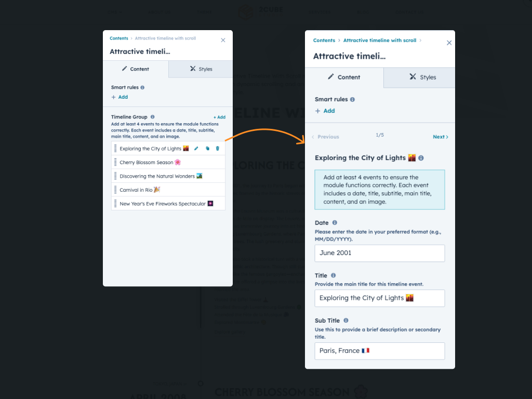Screen dimensions: 532x399
Task: Click the info icon beside the Exploring heading
Action: 421,158
